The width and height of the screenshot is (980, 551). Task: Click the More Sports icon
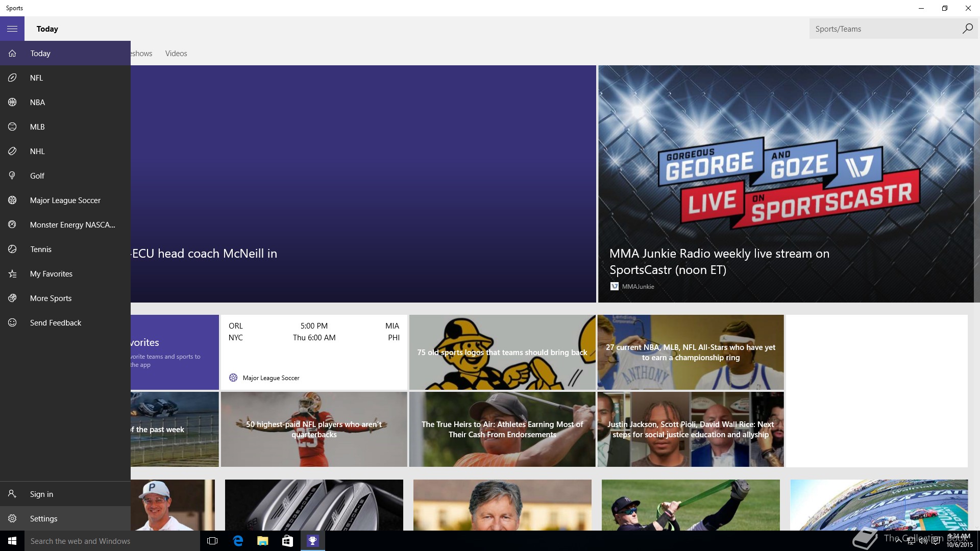coord(12,298)
